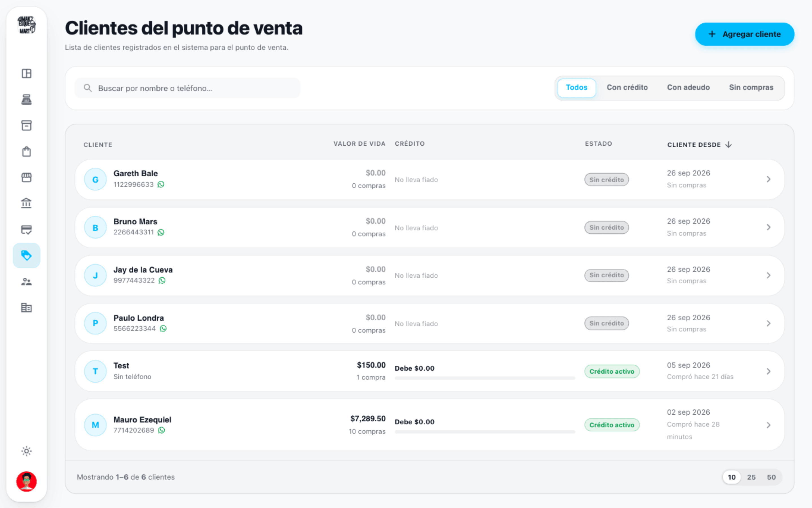The height and width of the screenshot is (508, 812).
Task: Switch to Con crédito filter tab
Action: tap(627, 88)
